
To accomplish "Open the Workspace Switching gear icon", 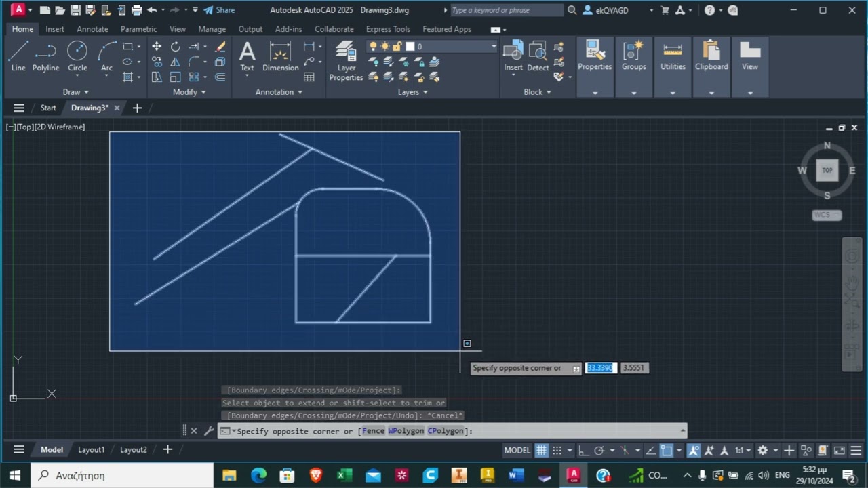I will [x=763, y=450].
